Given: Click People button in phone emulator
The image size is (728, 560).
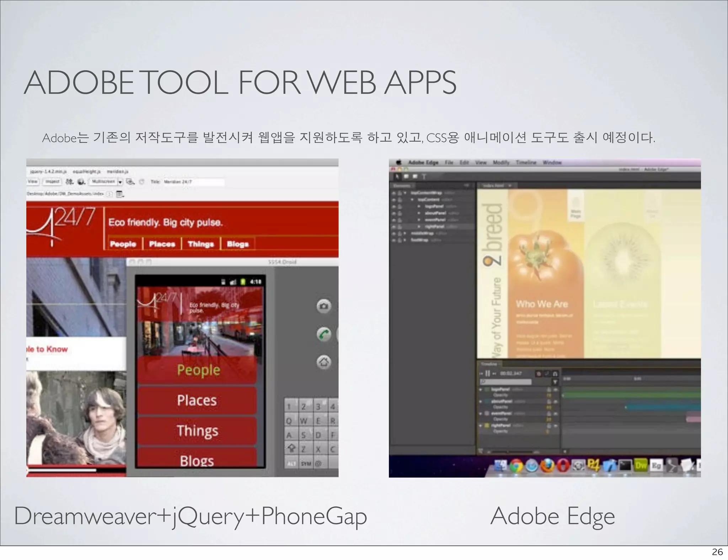Looking at the screenshot, I should (x=198, y=370).
